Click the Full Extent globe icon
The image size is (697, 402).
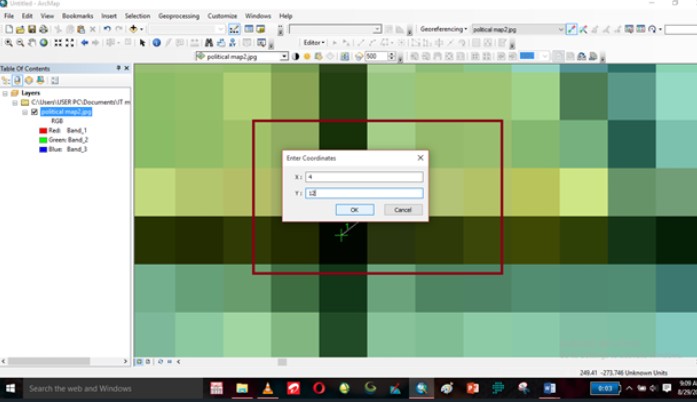(x=44, y=43)
